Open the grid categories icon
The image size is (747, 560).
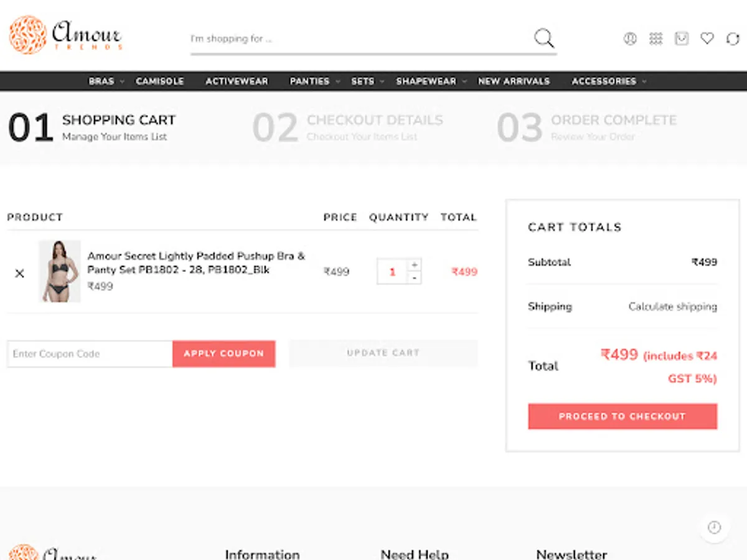point(655,39)
